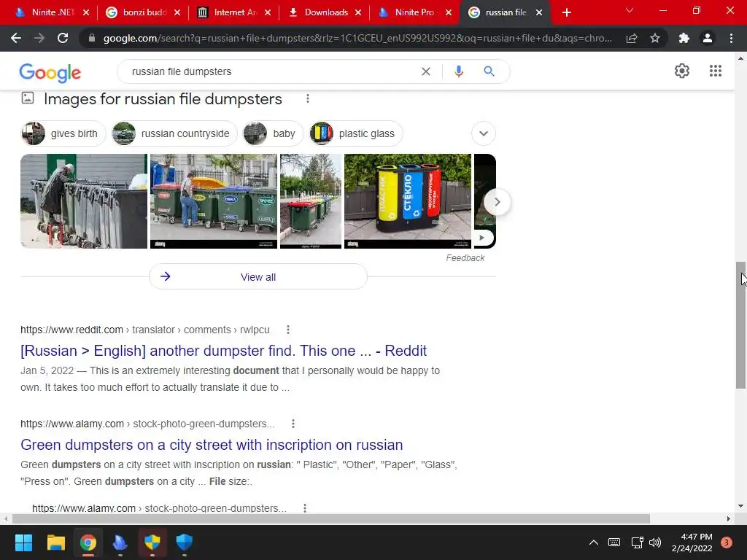Screen dimensions: 747x560
Task: Filter images by plastic glass
Action: [356, 133]
